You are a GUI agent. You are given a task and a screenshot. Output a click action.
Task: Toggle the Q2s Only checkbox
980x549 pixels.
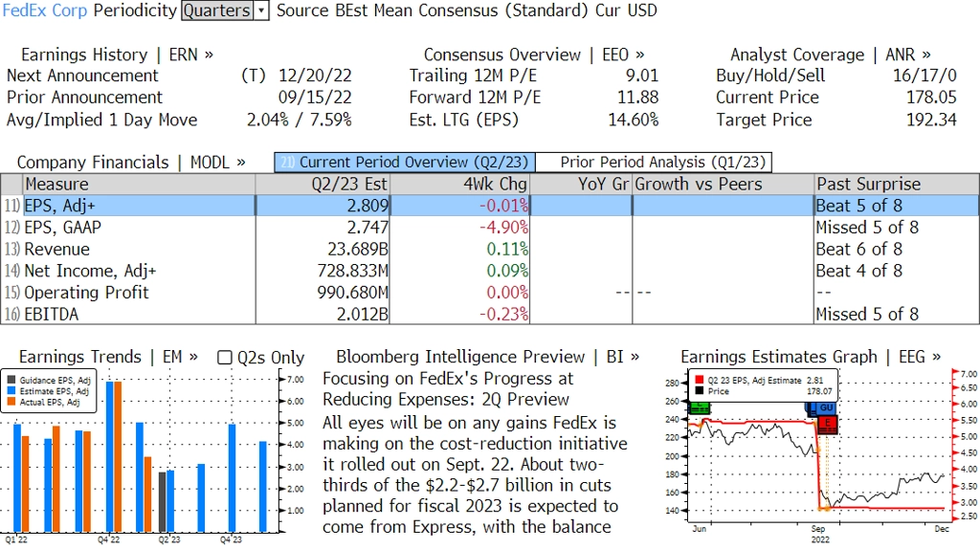point(224,358)
